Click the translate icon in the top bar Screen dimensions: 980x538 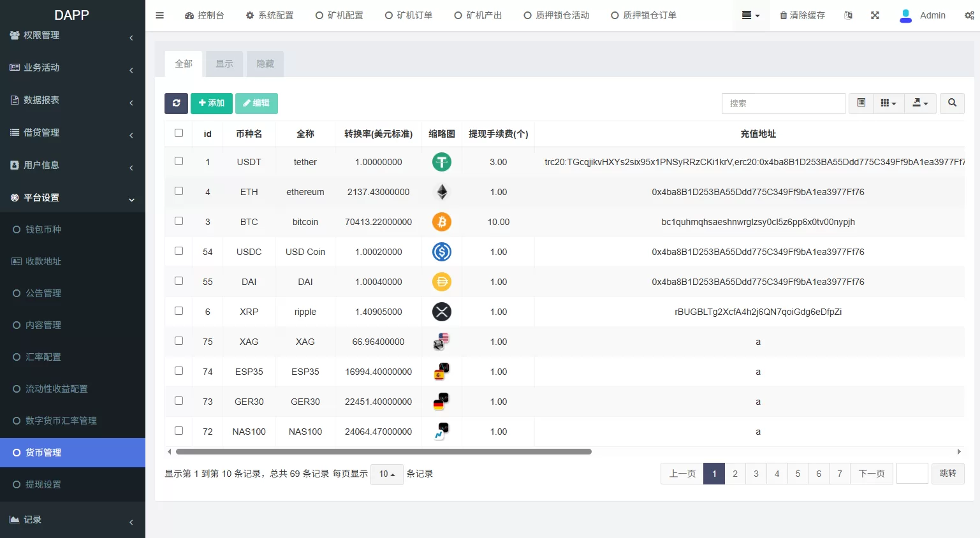pos(847,15)
